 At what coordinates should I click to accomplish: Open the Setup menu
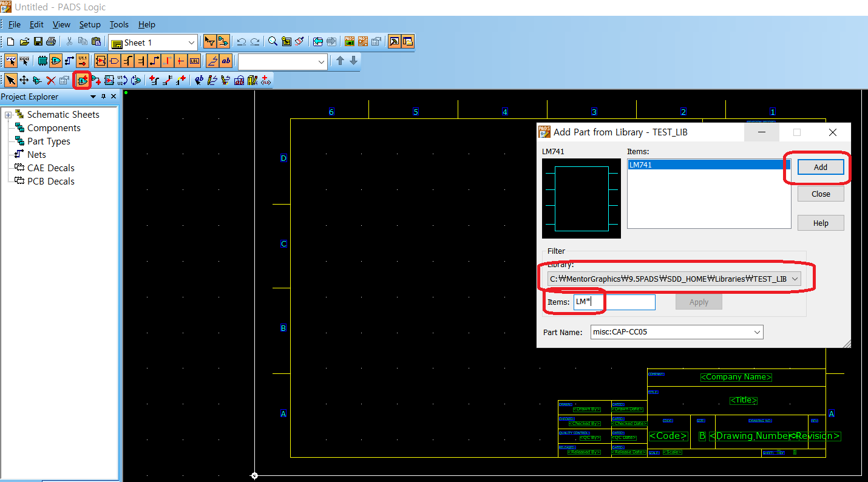(x=90, y=24)
